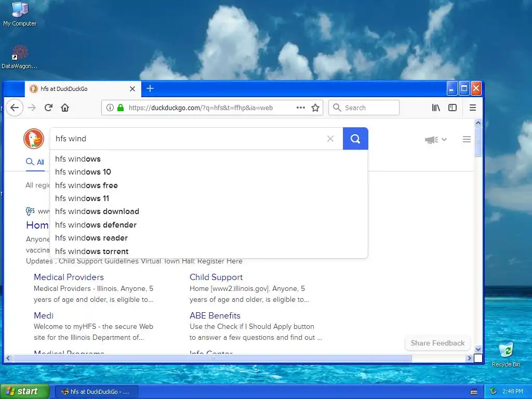Viewport: 532px width, 399px height.
Task: Open DuckDuckGo side menu icon
Action: tap(467, 139)
